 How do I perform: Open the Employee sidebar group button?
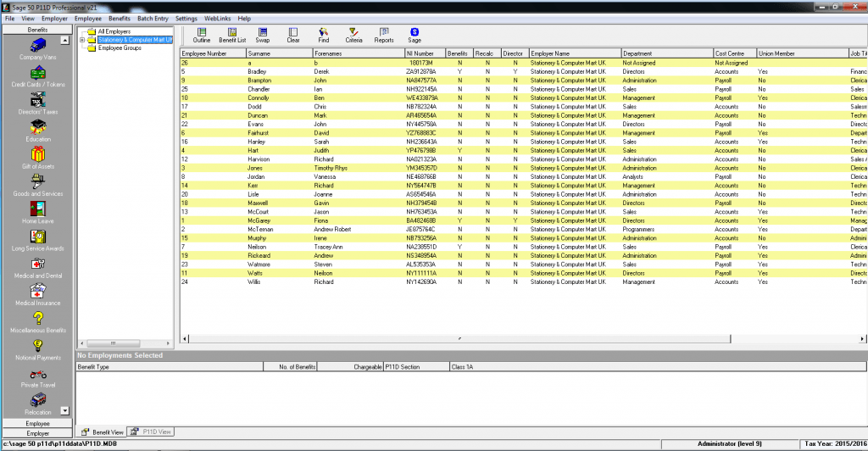click(x=37, y=423)
